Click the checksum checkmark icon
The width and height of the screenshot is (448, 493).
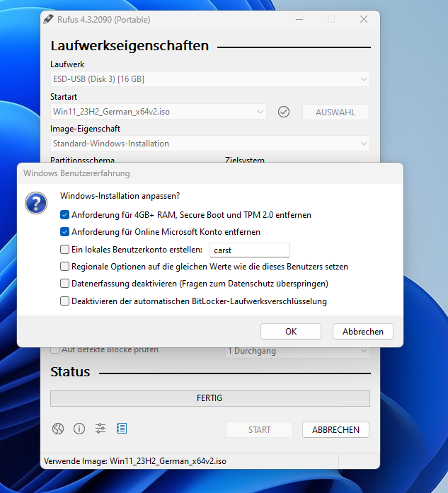[x=284, y=112]
